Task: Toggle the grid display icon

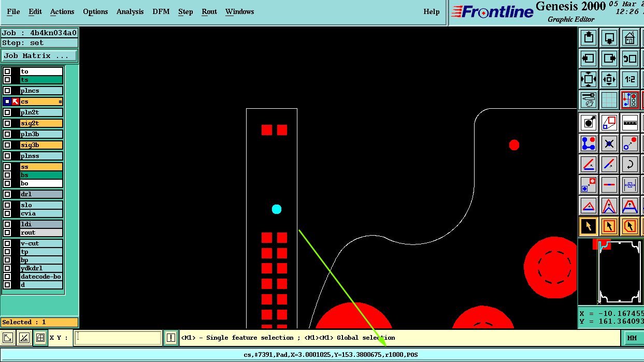Action: click(x=609, y=100)
